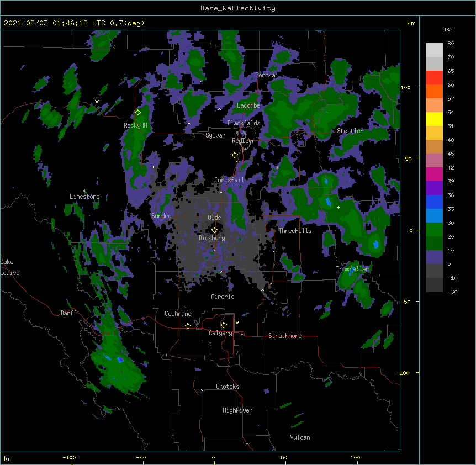476x465 pixels.
Task: Click the Stettler city label
Action: [x=350, y=131]
